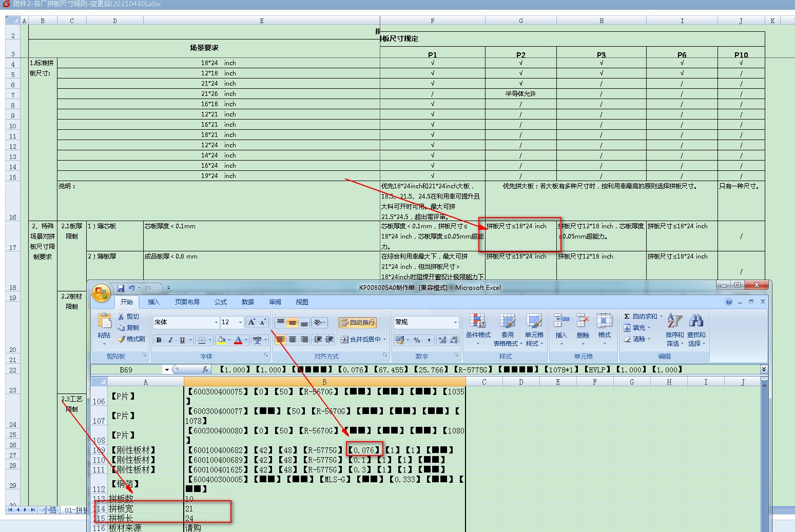The height and width of the screenshot is (532, 795).
Task: Open 合并后居中 merge options dropdown
Action: click(384, 340)
